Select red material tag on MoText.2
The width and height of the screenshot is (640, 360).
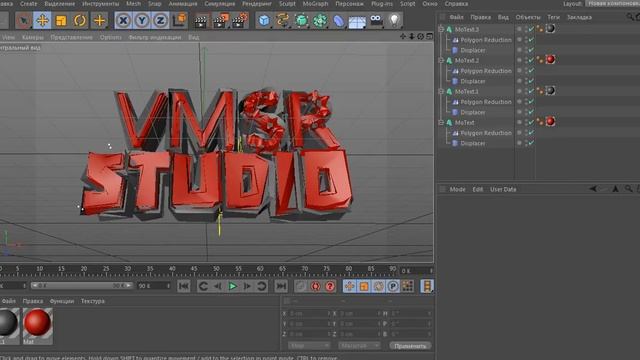pyautogui.click(x=550, y=60)
